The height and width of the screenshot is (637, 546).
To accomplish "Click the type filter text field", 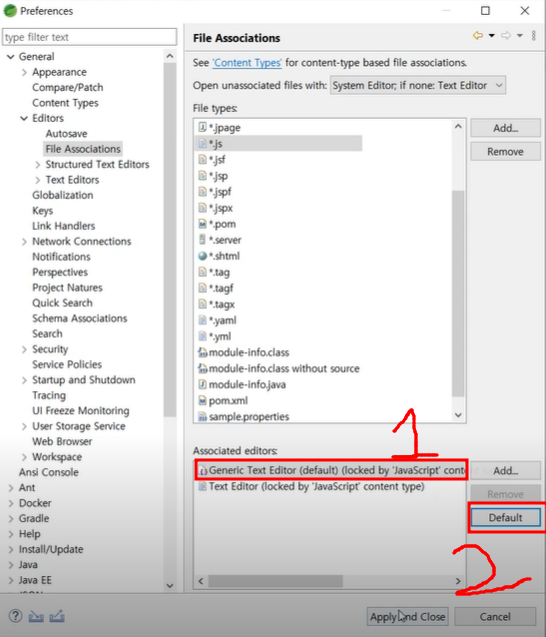I will [x=89, y=37].
